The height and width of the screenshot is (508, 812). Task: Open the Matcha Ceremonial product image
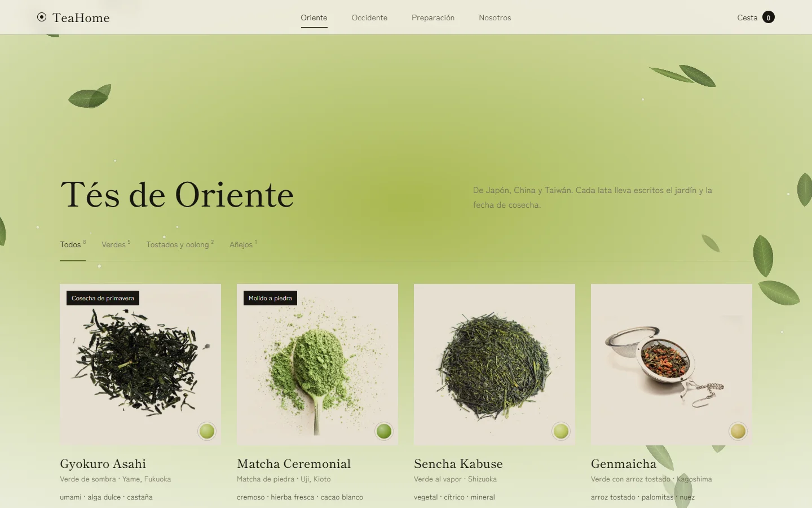pos(317,365)
